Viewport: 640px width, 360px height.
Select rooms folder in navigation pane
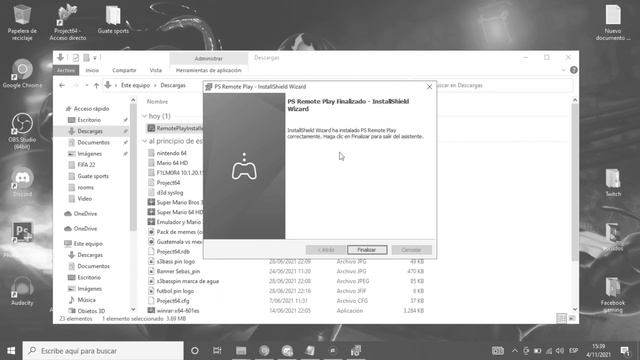[x=85, y=187]
